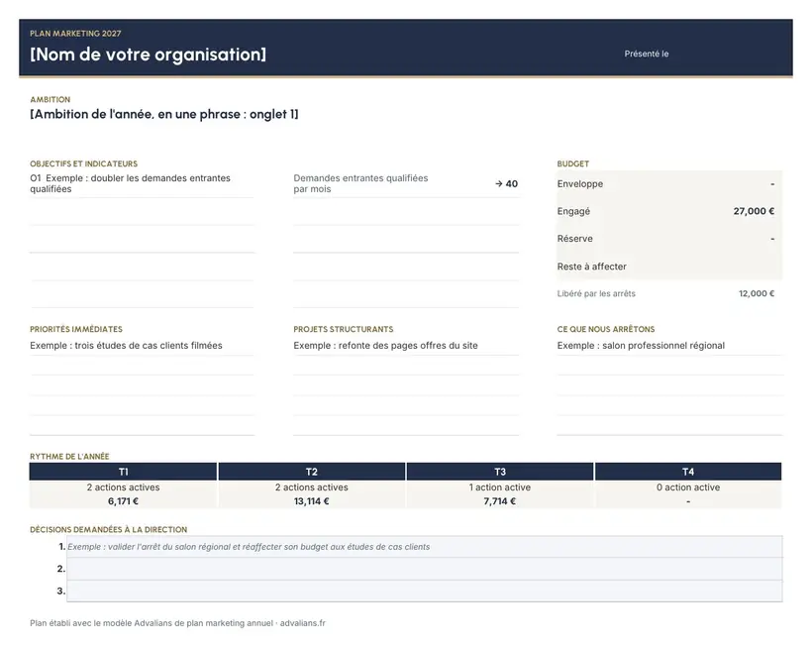Select the T3 quarter header
This screenshot has width=812, height=647.
500,472
